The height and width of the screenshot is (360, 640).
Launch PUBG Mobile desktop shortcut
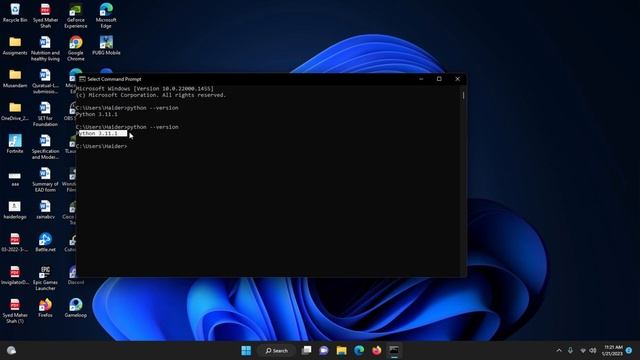click(106, 46)
